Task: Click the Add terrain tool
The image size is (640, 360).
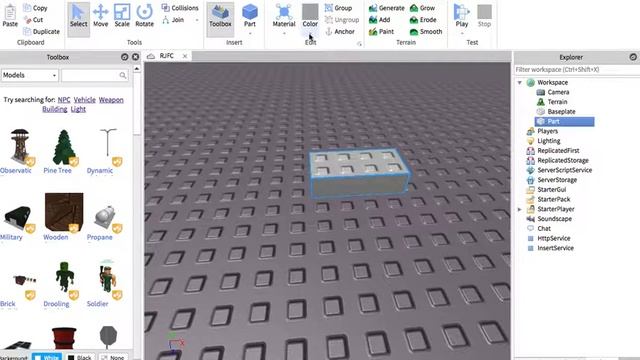Action: [379, 20]
